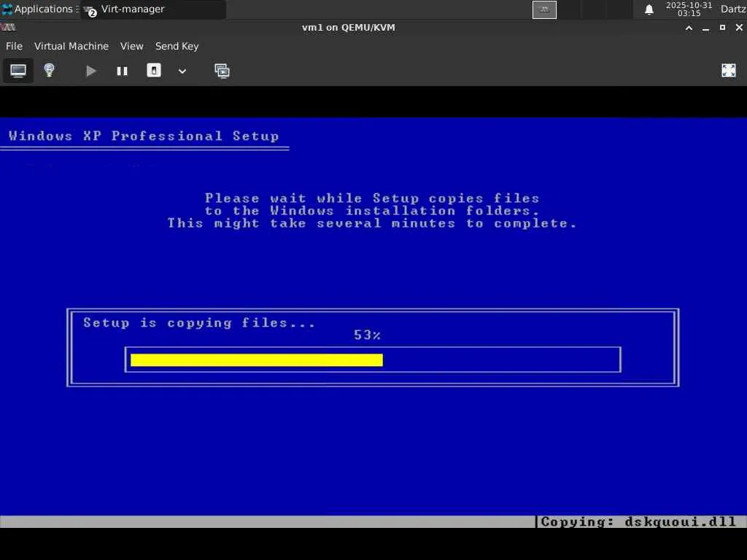
Task: Switch console to fullscreen mode
Action: tap(729, 71)
